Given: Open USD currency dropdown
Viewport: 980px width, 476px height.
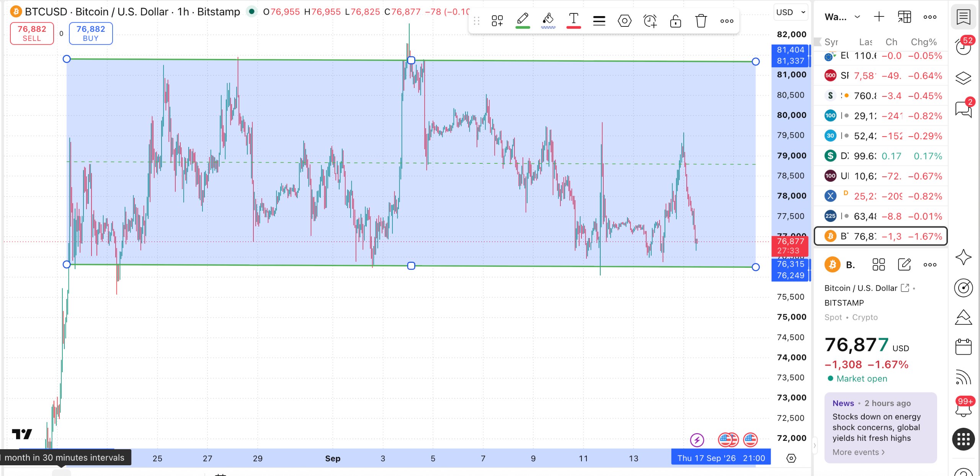Looking at the screenshot, I should pyautogui.click(x=791, y=12).
